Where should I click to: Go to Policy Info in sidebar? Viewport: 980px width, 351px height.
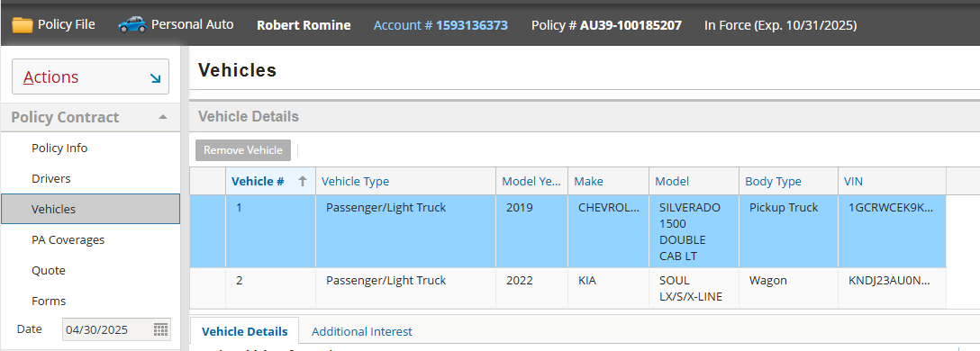tap(59, 148)
